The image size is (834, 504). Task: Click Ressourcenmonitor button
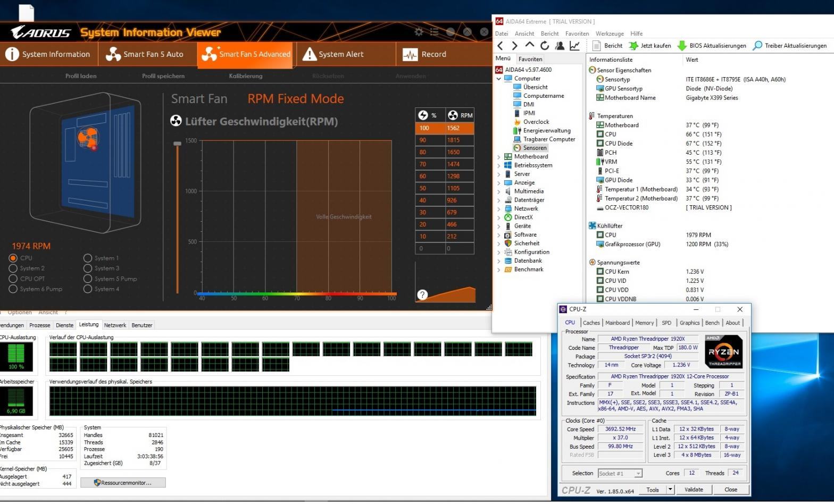pyautogui.click(x=123, y=483)
